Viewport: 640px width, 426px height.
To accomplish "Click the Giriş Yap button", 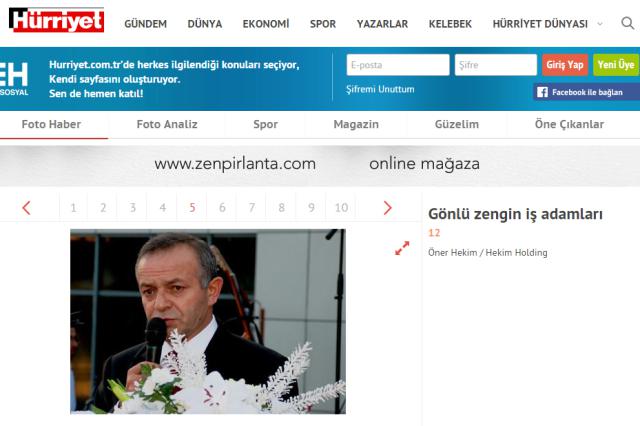I will click(x=565, y=65).
